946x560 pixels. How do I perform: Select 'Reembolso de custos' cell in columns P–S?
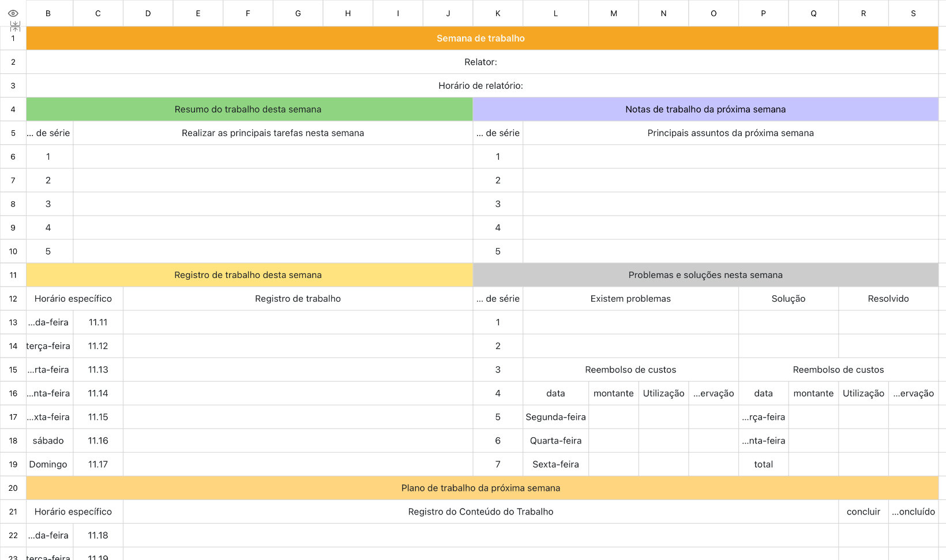coord(838,370)
